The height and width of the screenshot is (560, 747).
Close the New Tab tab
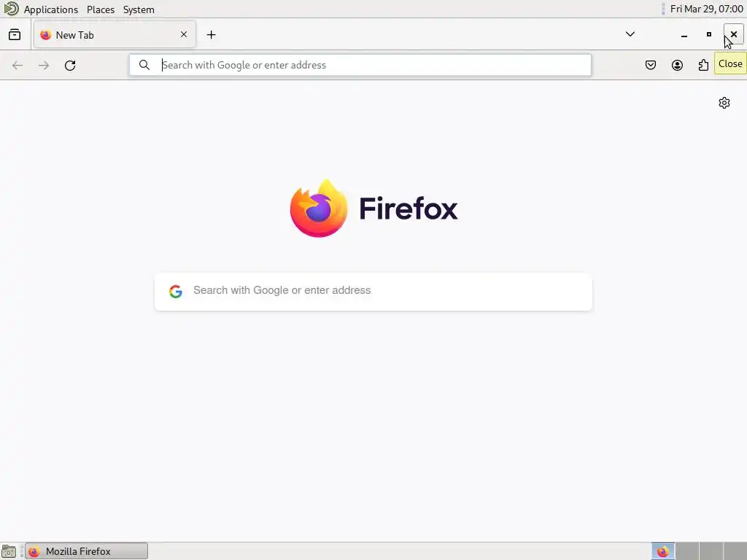coord(184,34)
